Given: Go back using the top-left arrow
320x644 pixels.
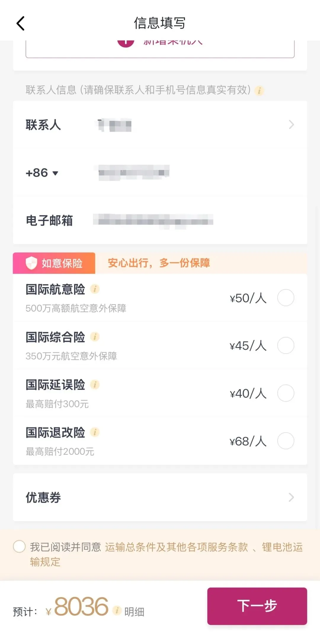Looking at the screenshot, I should pyautogui.click(x=20, y=23).
